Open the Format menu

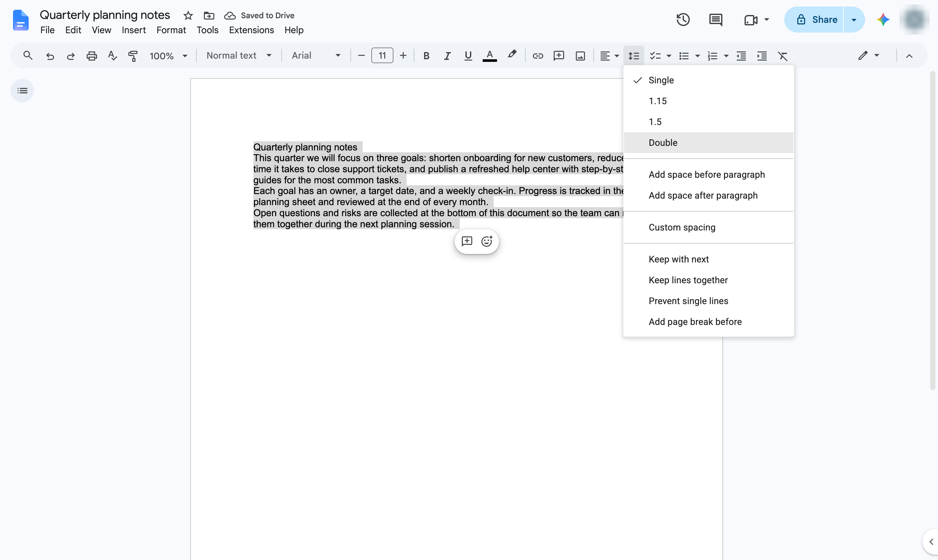coord(171,30)
